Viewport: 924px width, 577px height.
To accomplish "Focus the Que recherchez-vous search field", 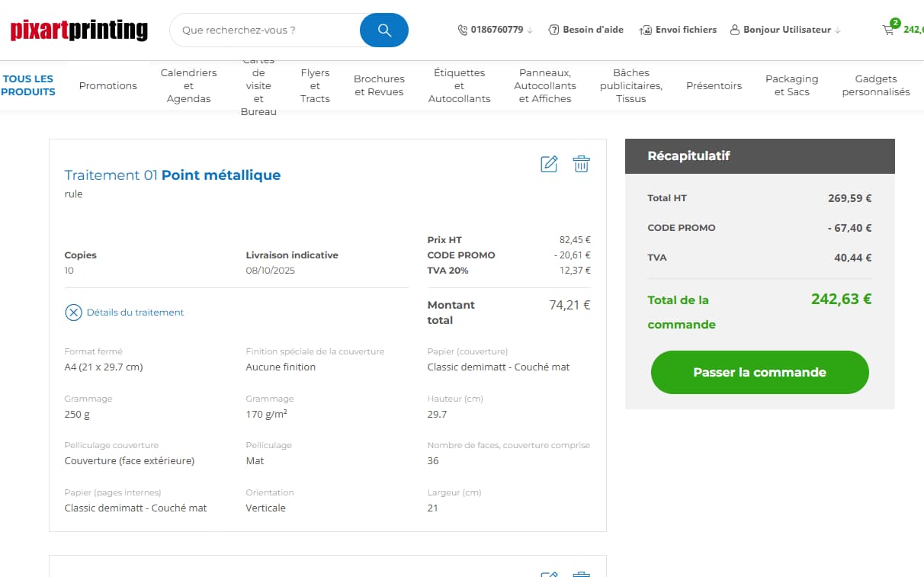I will (x=263, y=30).
